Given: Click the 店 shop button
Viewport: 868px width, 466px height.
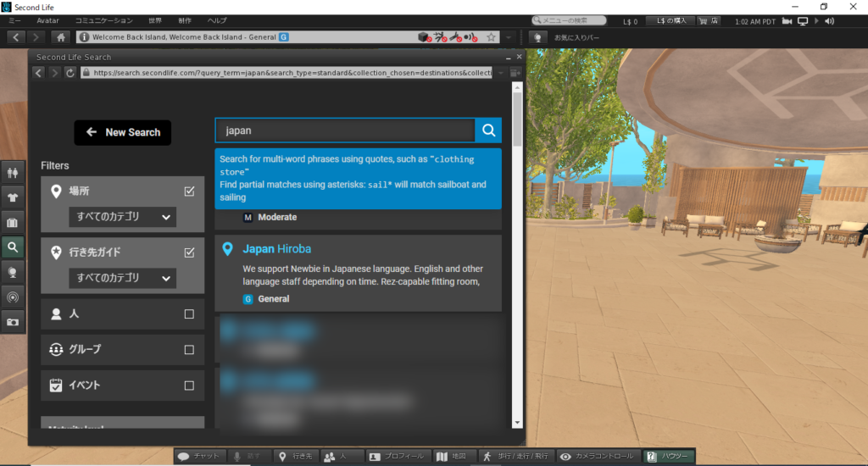Looking at the screenshot, I should click(x=709, y=20).
